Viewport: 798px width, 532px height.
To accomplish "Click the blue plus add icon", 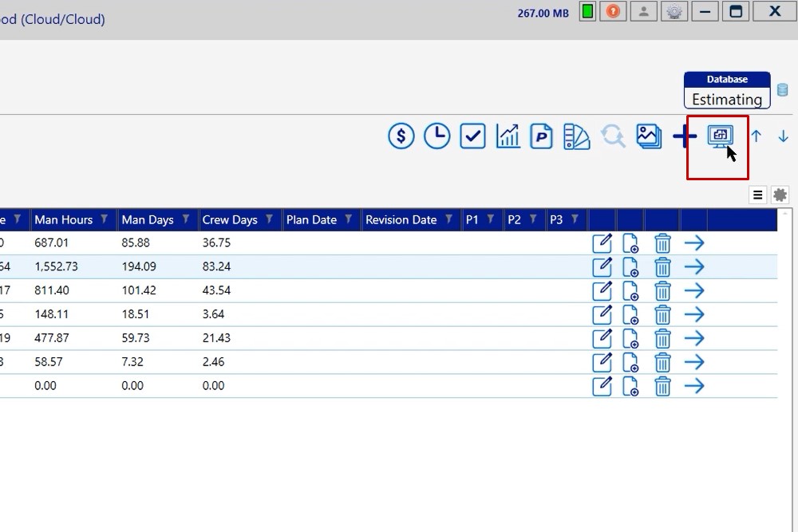I will point(684,136).
